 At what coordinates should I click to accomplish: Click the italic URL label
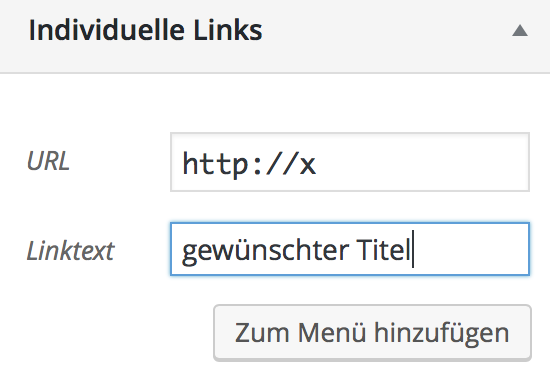(48, 161)
